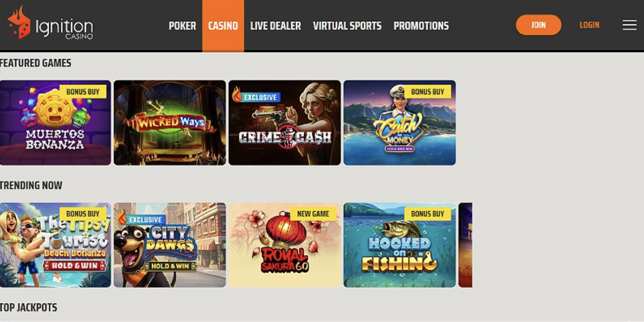This screenshot has width=644, height=322.
Task: Click the Exclusive badge on City Dawgs
Action: 141,219
